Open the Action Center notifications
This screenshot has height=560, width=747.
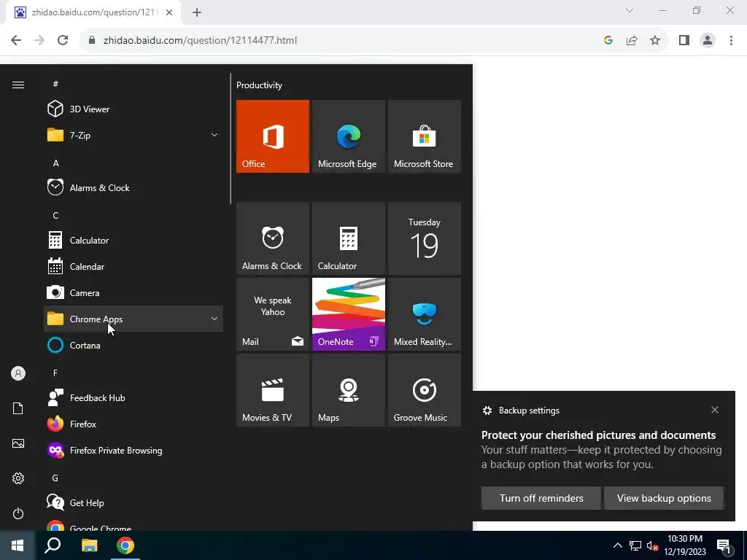click(x=724, y=545)
